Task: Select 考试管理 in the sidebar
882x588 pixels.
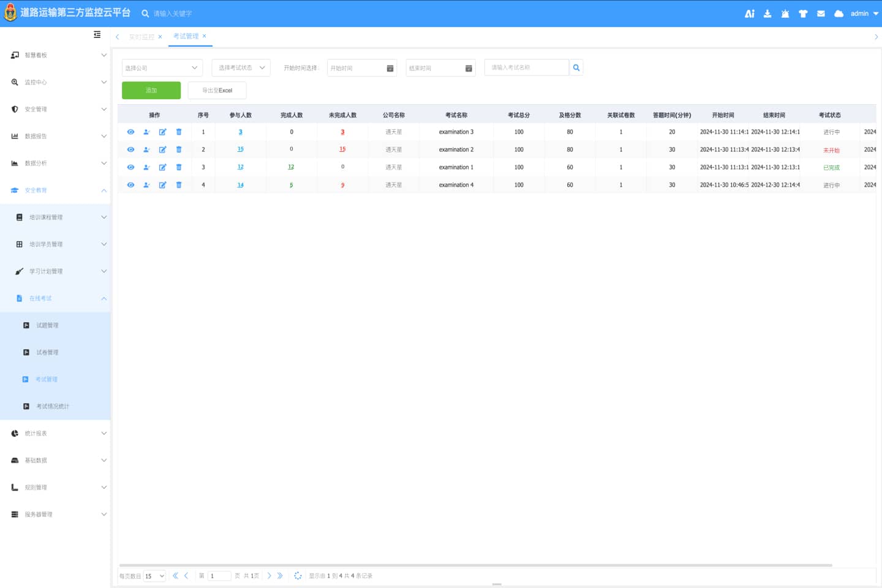Action: pyautogui.click(x=55, y=379)
